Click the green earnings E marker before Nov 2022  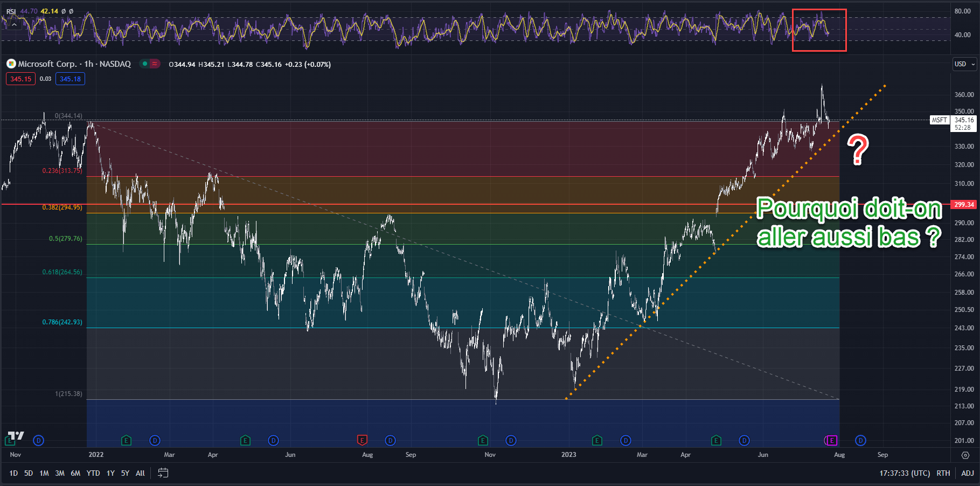(483, 440)
